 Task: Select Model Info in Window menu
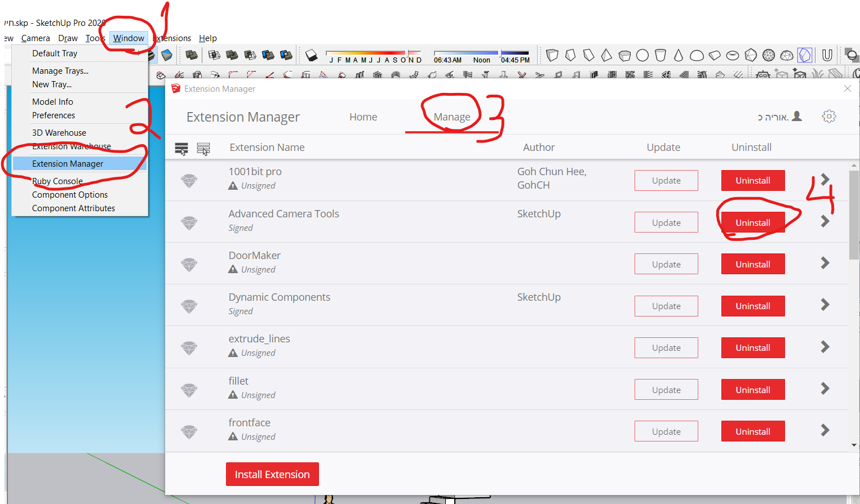pyautogui.click(x=52, y=102)
